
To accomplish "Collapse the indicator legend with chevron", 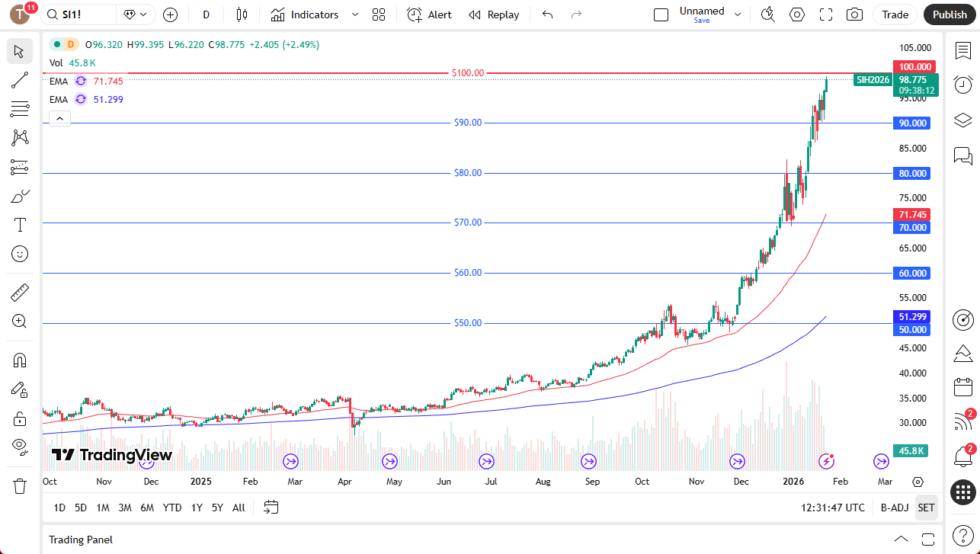I will coord(59,118).
